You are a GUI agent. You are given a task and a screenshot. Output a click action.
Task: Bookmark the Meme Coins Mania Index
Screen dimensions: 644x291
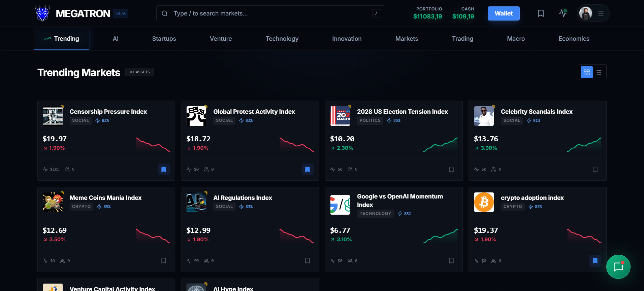164,261
